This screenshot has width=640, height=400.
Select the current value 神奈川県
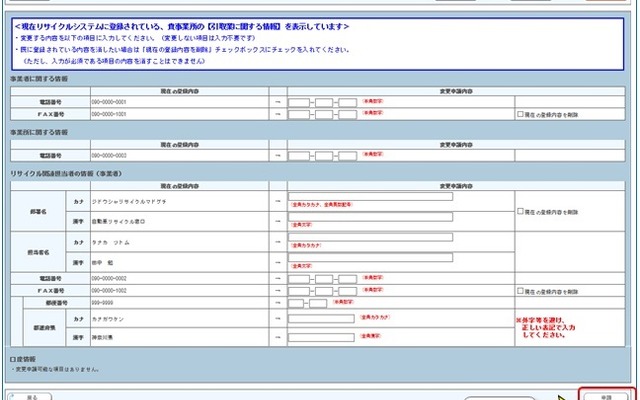pos(102,338)
